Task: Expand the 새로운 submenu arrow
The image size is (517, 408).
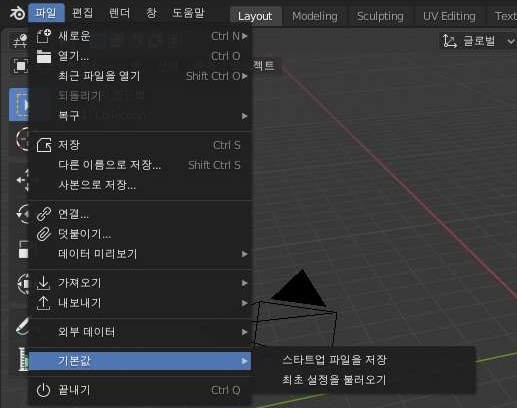Action: click(x=245, y=36)
